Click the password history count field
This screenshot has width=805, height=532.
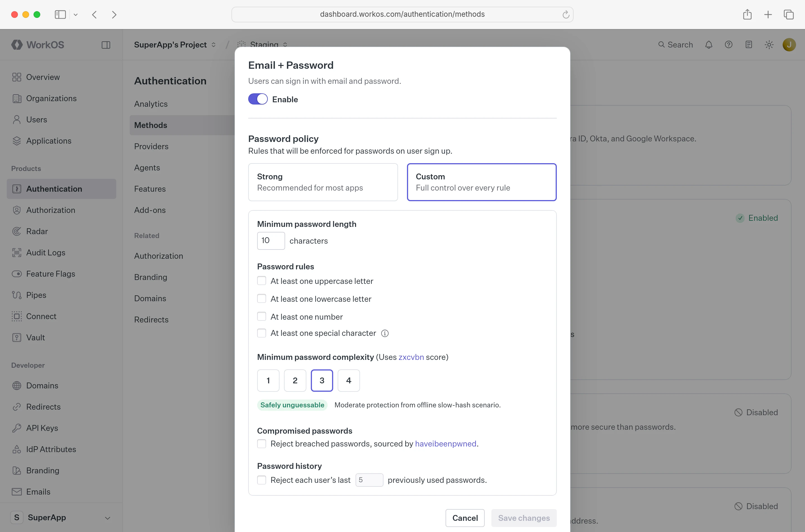(x=369, y=480)
